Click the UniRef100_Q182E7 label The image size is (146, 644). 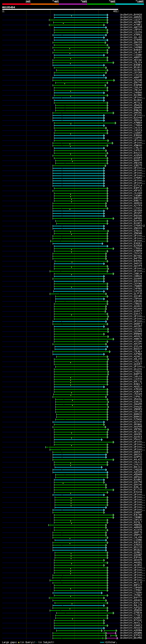coord(131,364)
